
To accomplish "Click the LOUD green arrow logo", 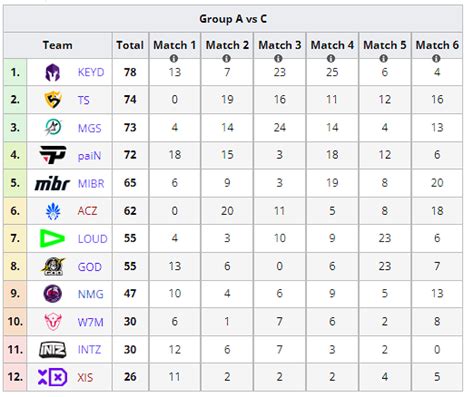I will [52, 238].
